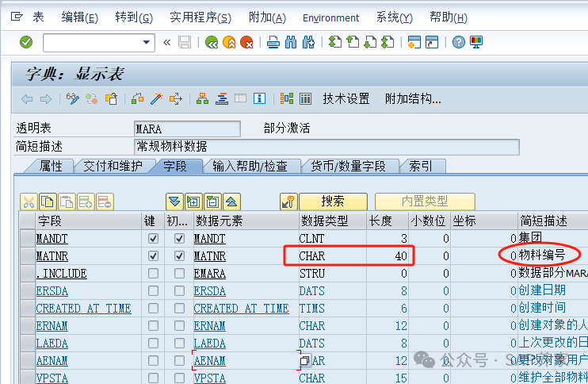The image size is (588, 384).
Task: Open the 编辑(E) menu
Action: coord(79,17)
